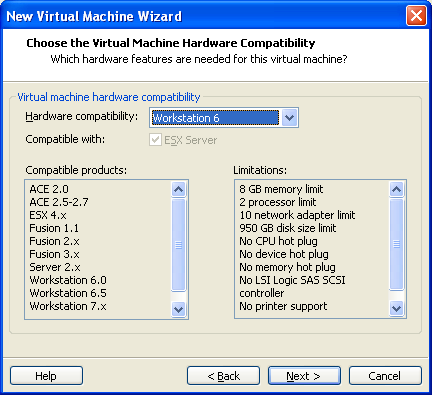Click the 950 GB disk size limit line

(x=288, y=228)
